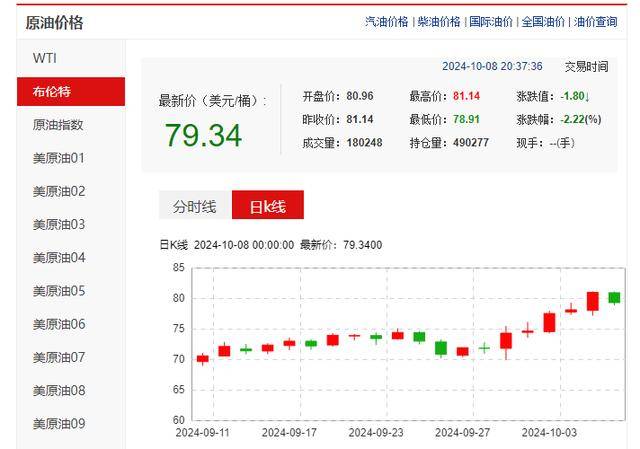Viewport: 640px width, 449px height.
Task: Open the 全国油价 link
Action: pyautogui.click(x=543, y=22)
